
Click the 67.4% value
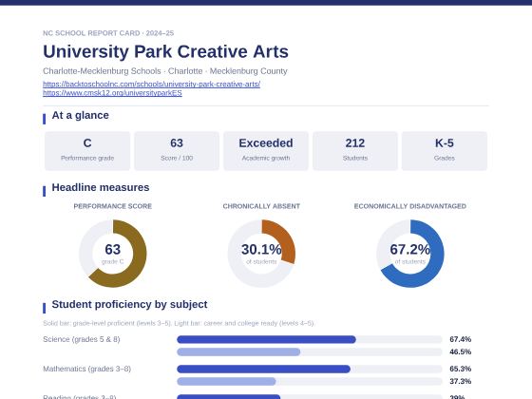tap(461, 339)
